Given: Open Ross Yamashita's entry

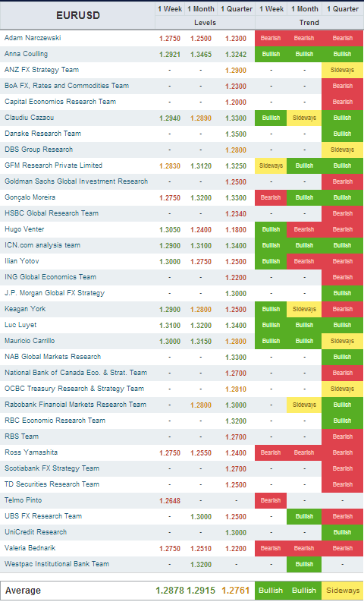Looking at the screenshot, I should [31, 452].
